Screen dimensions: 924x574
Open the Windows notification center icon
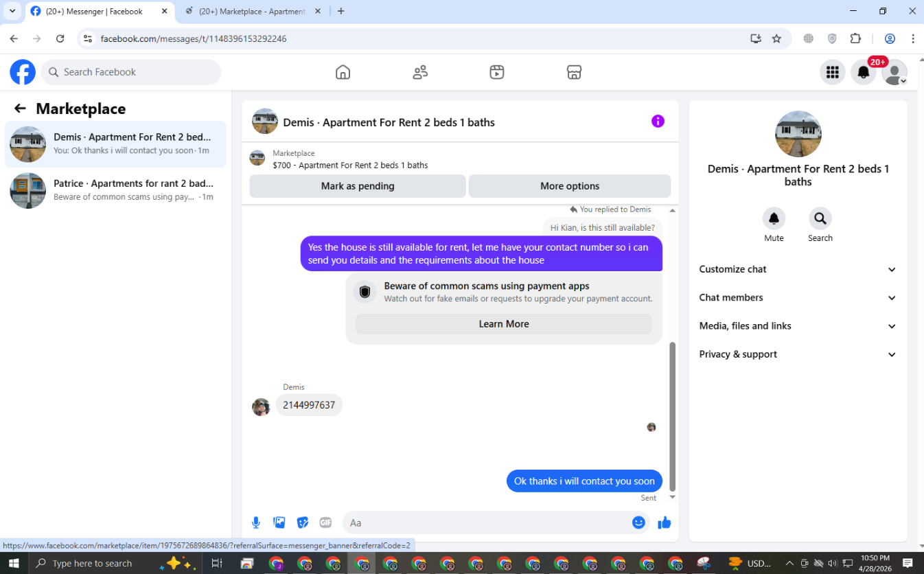pyautogui.click(x=907, y=563)
